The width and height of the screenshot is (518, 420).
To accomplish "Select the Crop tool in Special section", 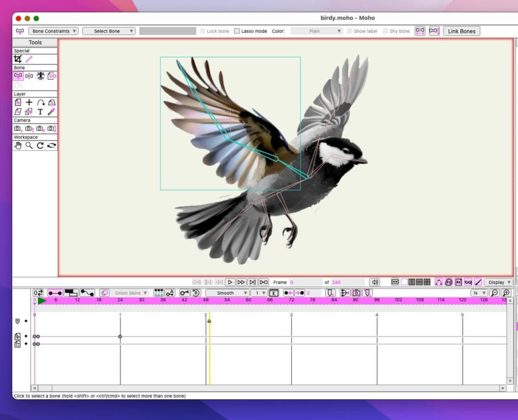I will (x=18, y=59).
